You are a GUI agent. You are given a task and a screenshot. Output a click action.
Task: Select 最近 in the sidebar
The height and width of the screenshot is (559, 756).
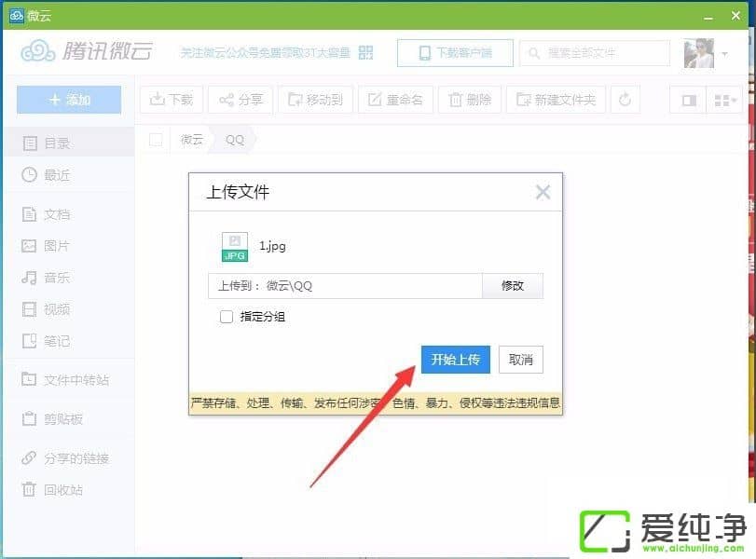click(56, 175)
